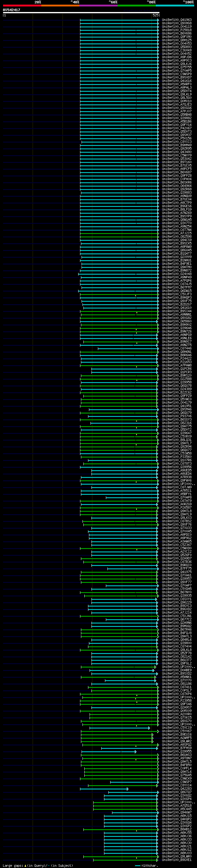Select the UniRef100_A9PAL3 label
This screenshot has height=868, width=197.
click(177, 88)
